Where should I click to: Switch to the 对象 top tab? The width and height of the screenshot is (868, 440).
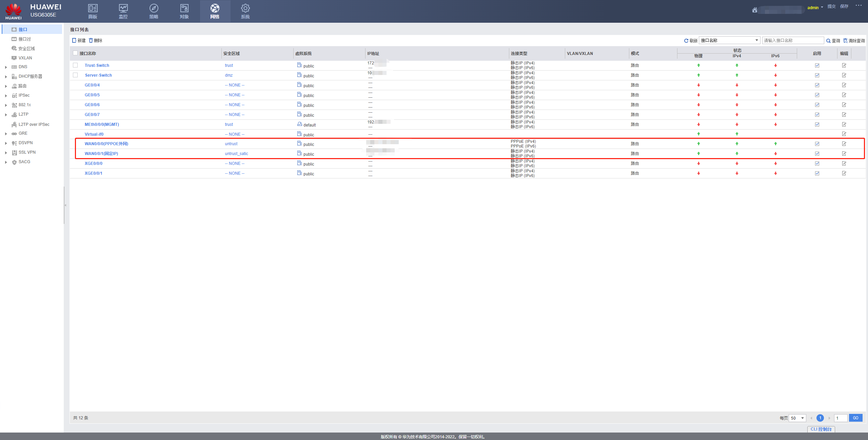[184, 11]
